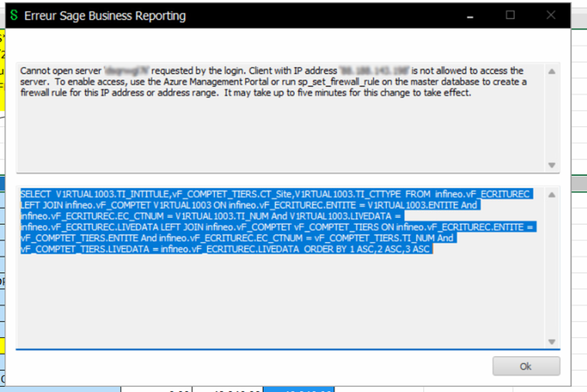The width and height of the screenshot is (587, 392).
Task: Click the 'Cannot open server' message text
Action: [61, 71]
